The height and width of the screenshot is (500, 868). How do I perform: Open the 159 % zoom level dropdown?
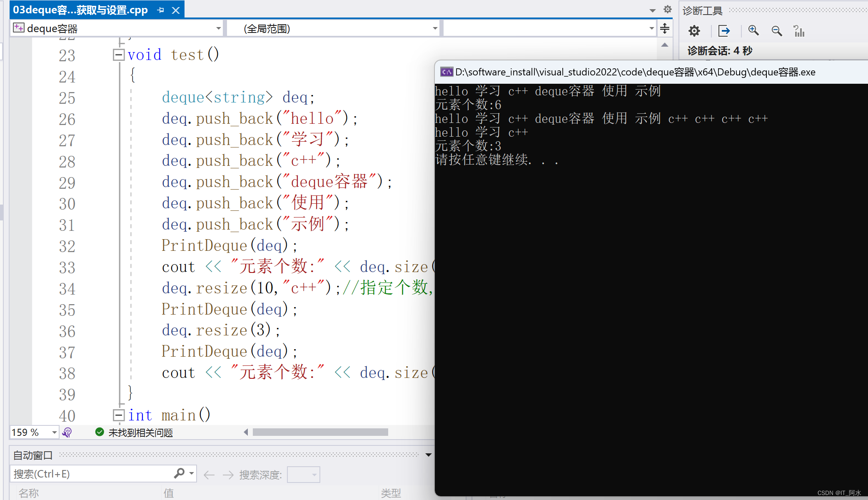(x=54, y=432)
